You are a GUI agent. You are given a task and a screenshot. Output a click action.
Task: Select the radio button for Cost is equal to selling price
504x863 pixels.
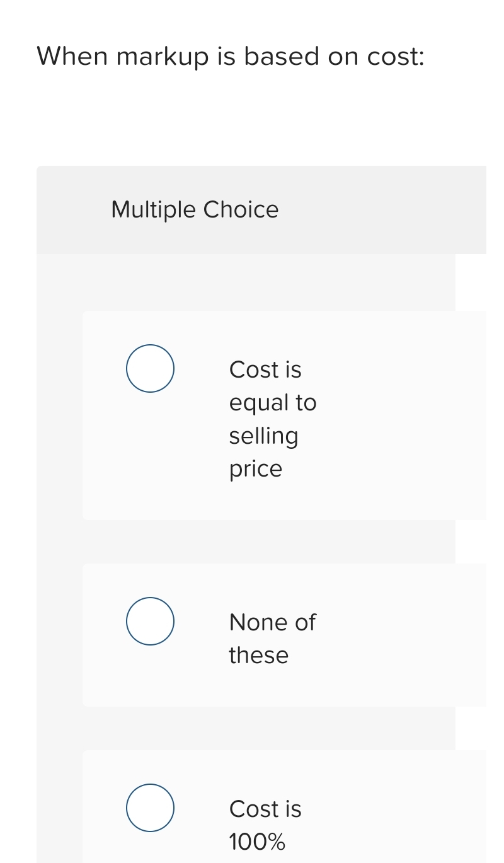point(150,368)
